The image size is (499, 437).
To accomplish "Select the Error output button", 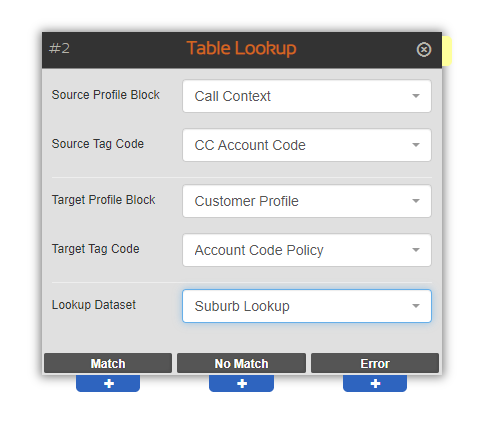I will click(x=375, y=363).
